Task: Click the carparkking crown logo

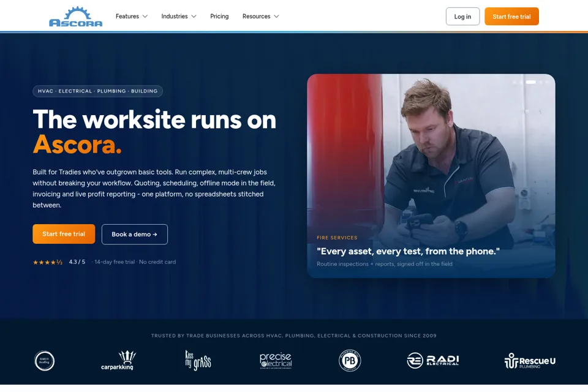Action: pos(118,361)
